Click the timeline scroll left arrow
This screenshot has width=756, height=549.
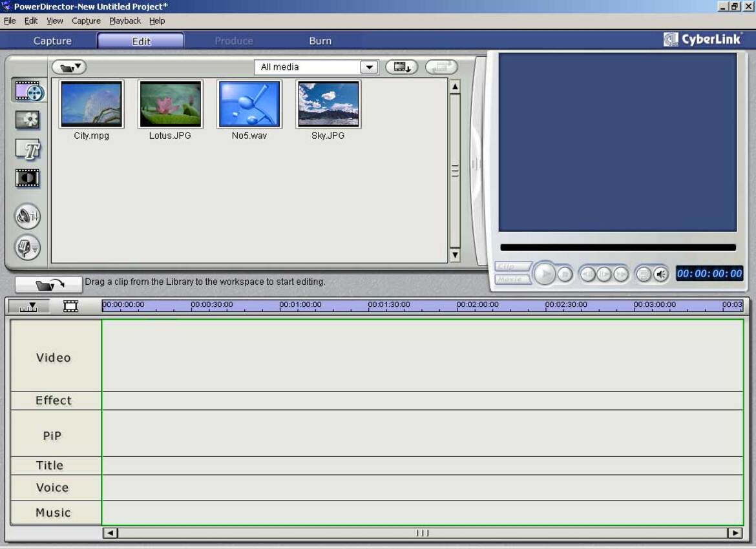(110, 533)
